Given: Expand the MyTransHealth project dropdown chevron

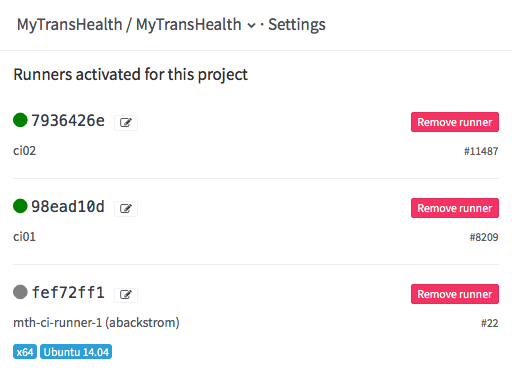Looking at the screenshot, I should (x=251, y=26).
